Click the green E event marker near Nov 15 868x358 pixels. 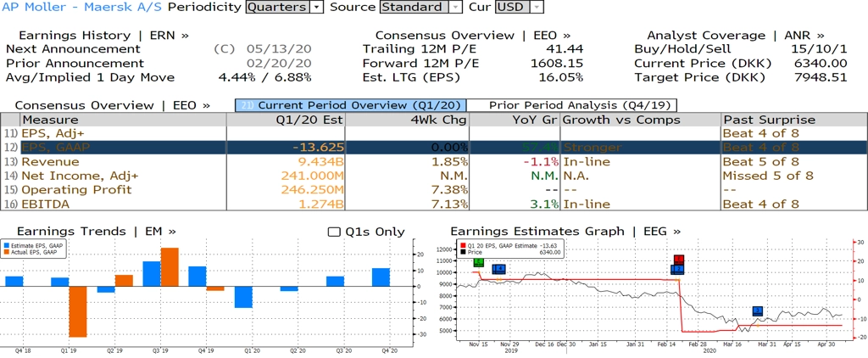point(479,262)
